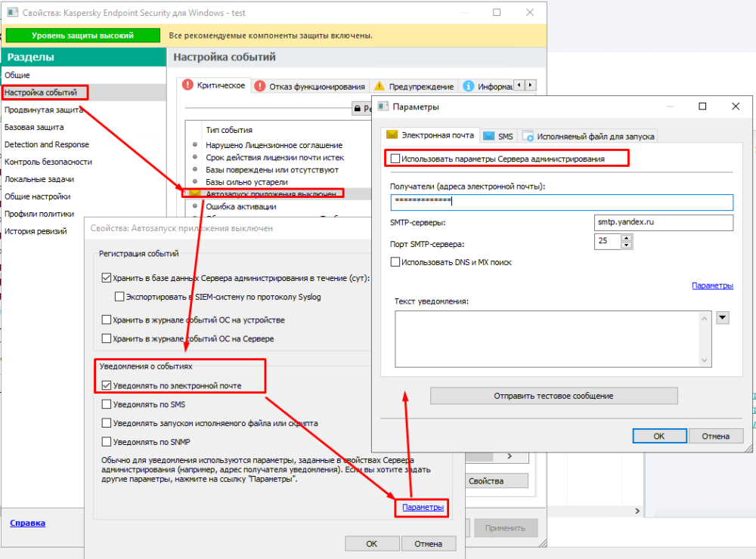Toggle Уведомлять по электронной почте checkbox

coord(107,385)
